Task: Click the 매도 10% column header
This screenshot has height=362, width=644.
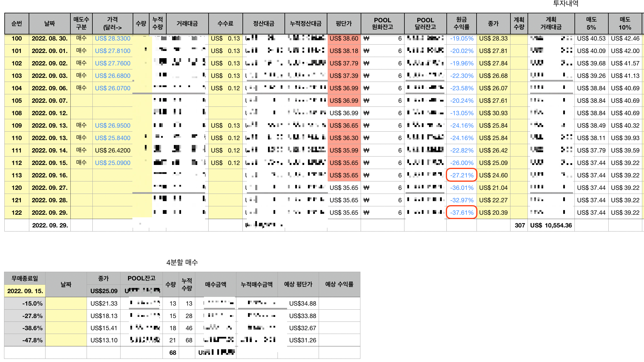Action: point(625,23)
